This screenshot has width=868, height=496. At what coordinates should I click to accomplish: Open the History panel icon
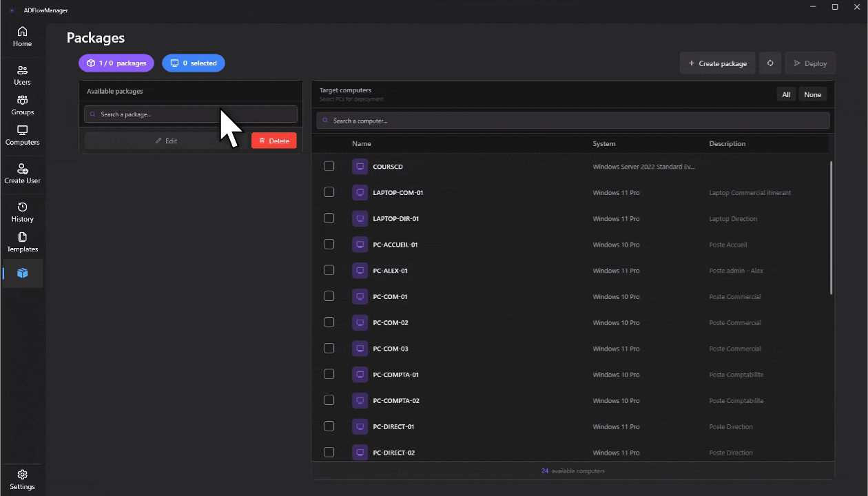tap(23, 208)
